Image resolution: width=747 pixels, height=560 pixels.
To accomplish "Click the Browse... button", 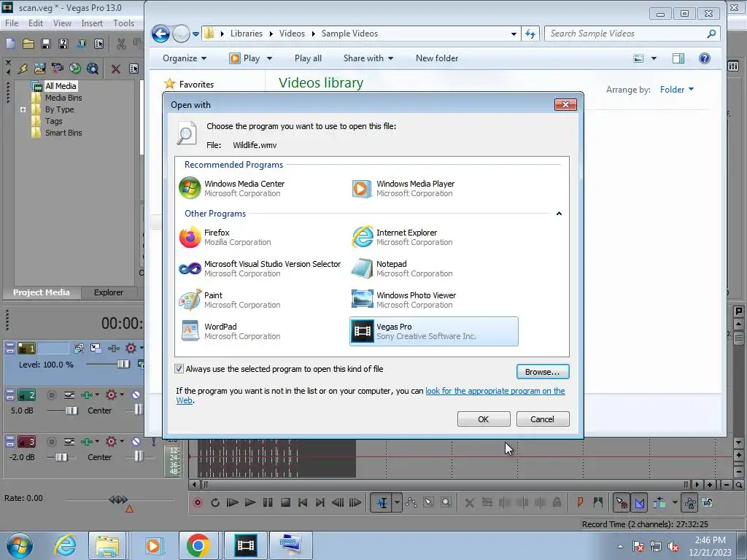I will click(543, 371).
